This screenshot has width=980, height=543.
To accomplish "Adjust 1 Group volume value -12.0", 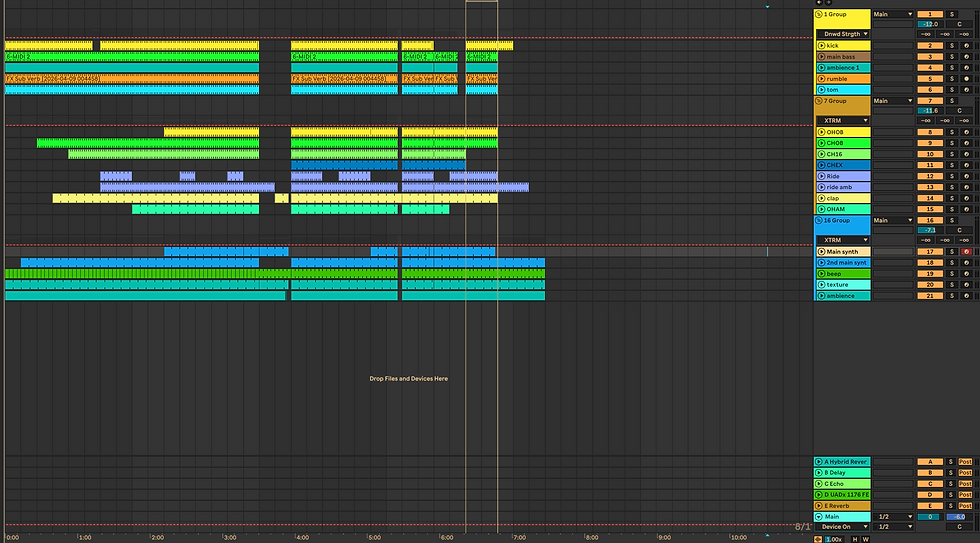I will pos(930,24).
